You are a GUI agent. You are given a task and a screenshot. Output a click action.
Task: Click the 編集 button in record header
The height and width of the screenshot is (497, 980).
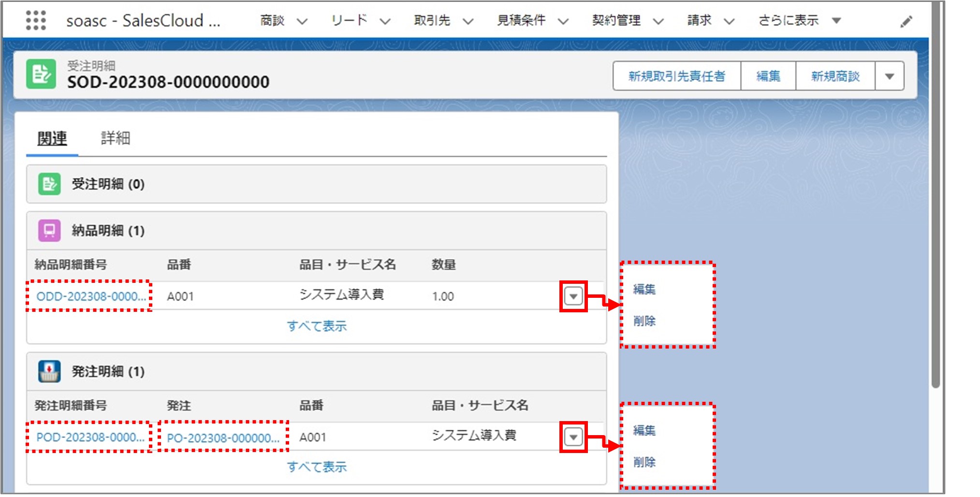768,76
